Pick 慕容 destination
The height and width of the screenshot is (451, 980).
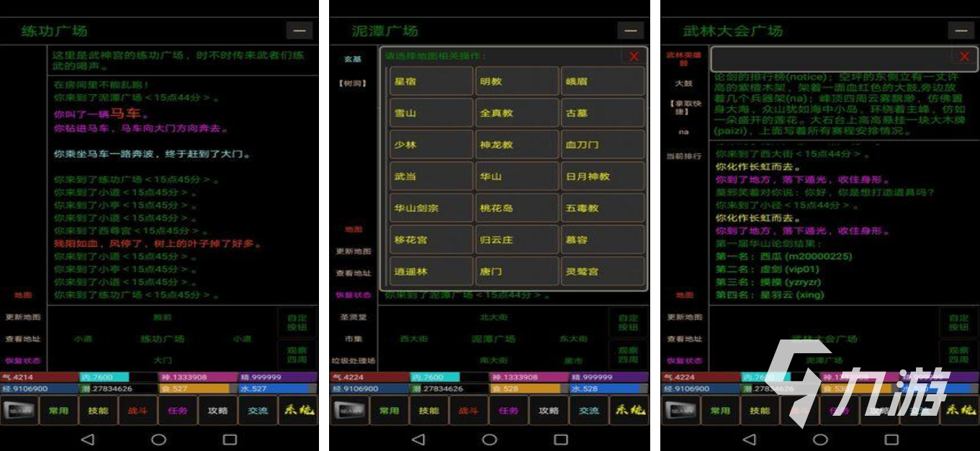click(x=603, y=240)
